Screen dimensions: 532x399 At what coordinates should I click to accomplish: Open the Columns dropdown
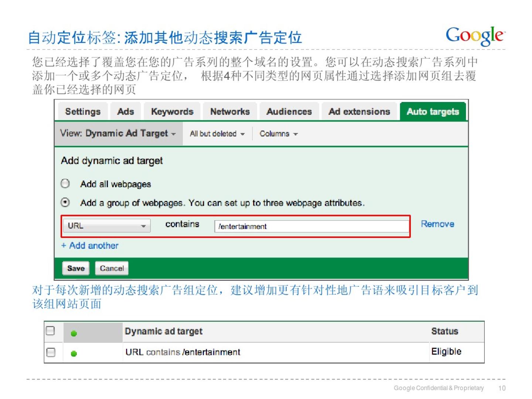coord(278,134)
